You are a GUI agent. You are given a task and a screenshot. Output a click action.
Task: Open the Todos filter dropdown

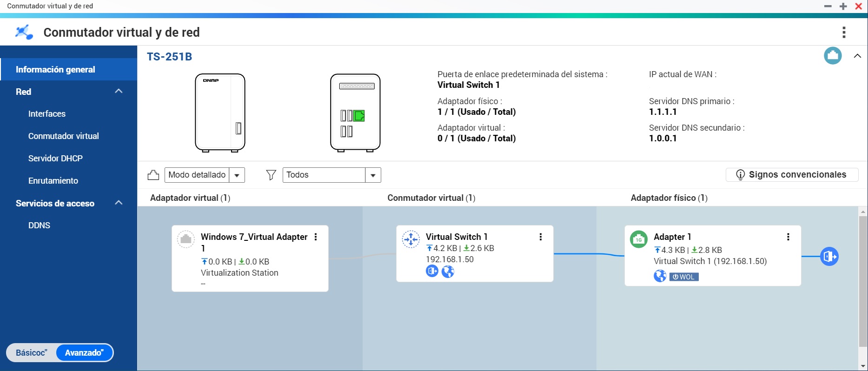[373, 175]
